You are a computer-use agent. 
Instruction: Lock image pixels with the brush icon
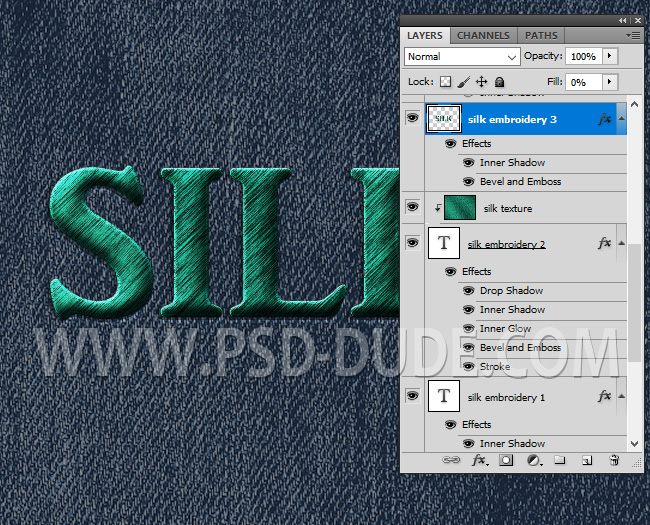(x=464, y=82)
